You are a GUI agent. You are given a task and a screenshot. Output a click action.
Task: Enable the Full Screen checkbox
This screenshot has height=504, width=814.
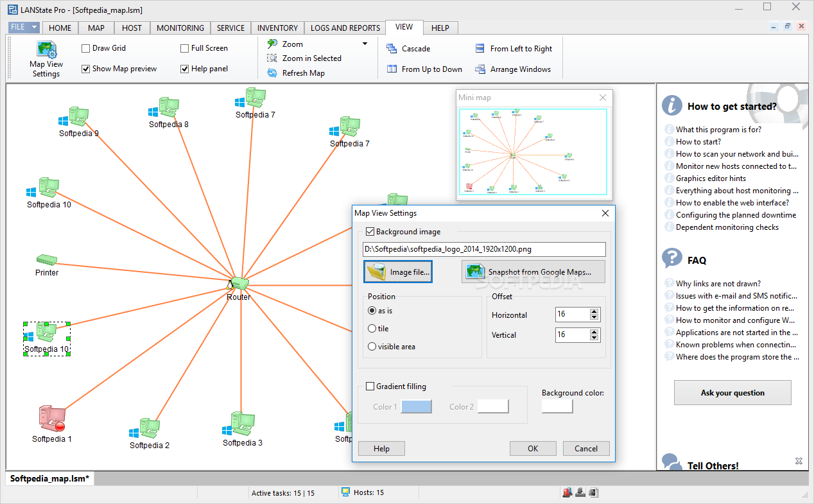point(185,48)
